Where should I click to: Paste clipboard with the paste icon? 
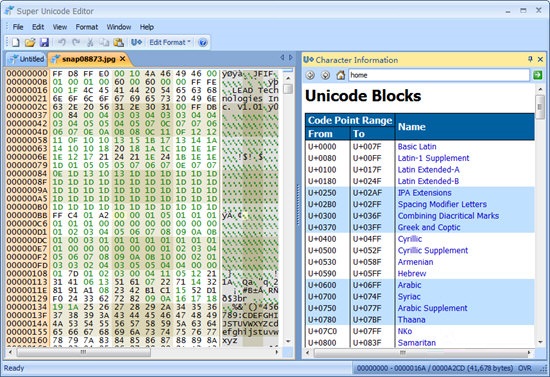click(x=119, y=42)
